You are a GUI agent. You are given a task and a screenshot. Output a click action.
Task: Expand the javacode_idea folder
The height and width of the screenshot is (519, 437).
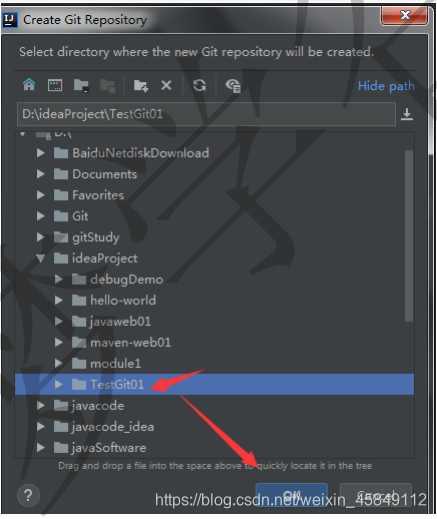click(x=41, y=427)
